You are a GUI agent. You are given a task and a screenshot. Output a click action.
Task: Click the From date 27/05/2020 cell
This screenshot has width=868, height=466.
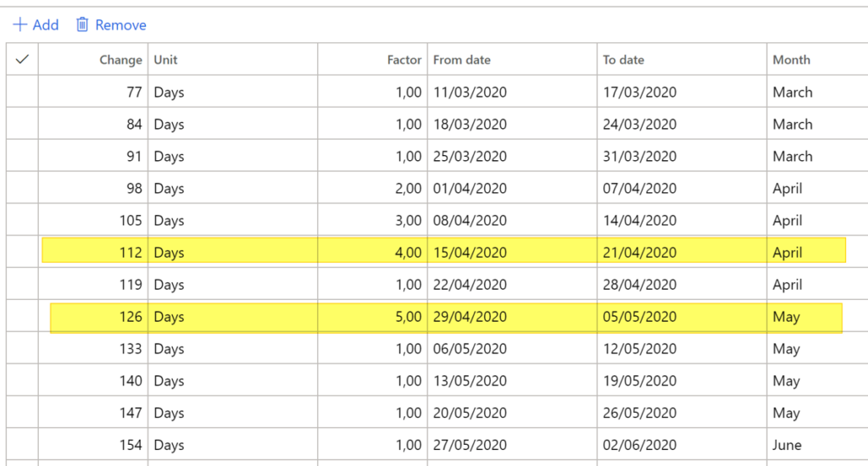click(512, 445)
